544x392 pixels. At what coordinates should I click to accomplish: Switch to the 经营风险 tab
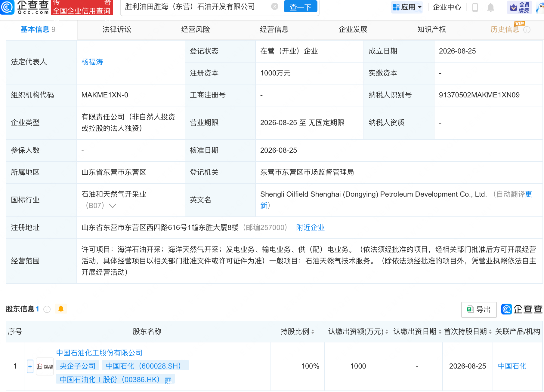196,29
